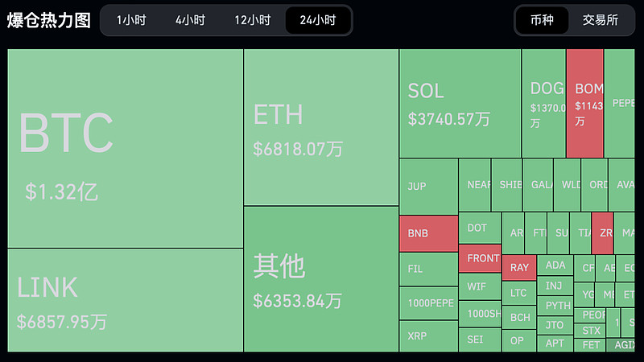
Task: Click the red FRONT tile
Action: click(x=480, y=258)
